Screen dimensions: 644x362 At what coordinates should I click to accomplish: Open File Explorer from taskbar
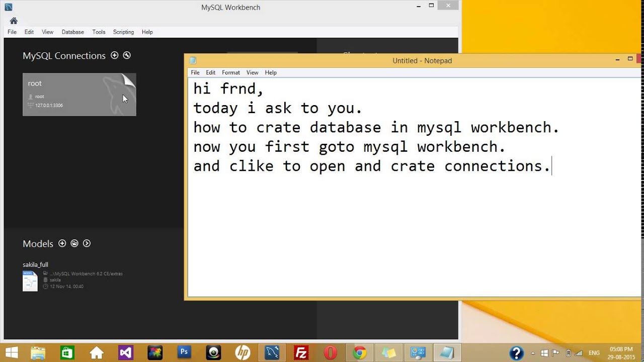[x=38, y=352]
